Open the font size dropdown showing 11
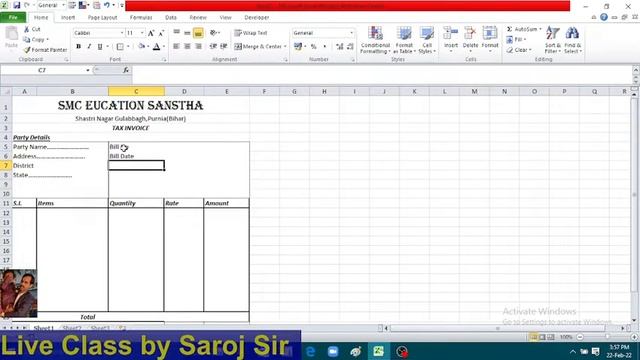The width and height of the screenshot is (640, 360). (x=142, y=33)
